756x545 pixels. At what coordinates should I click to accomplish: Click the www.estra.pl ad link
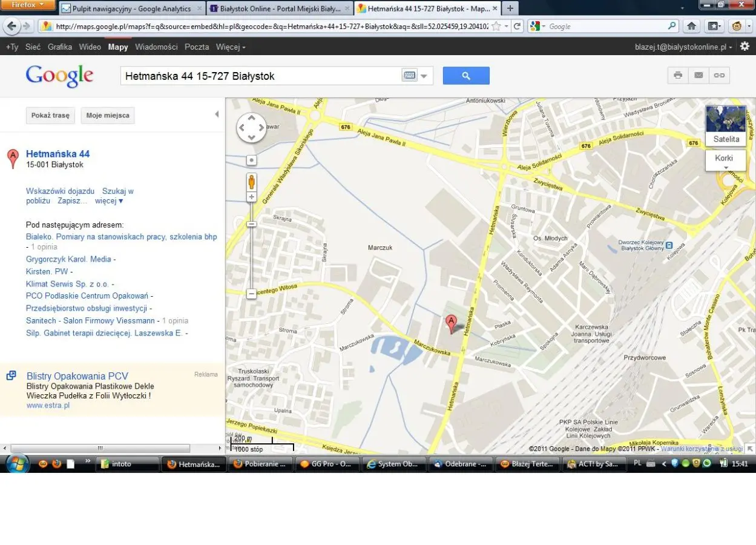click(48, 405)
